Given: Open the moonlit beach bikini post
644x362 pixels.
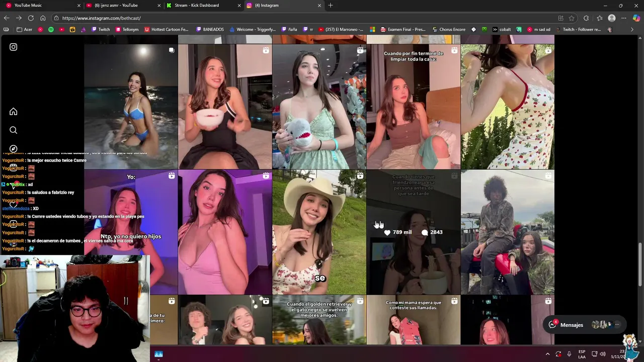Looking at the screenshot, I should pyautogui.click(x=131, y=107).
